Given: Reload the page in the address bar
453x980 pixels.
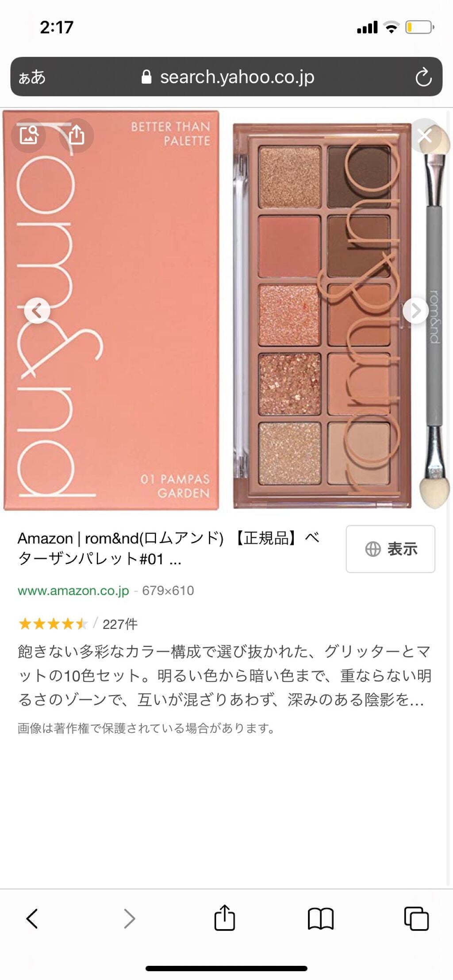Looking at the screenshot, I should pyautogui.click(x=423, y=77).
